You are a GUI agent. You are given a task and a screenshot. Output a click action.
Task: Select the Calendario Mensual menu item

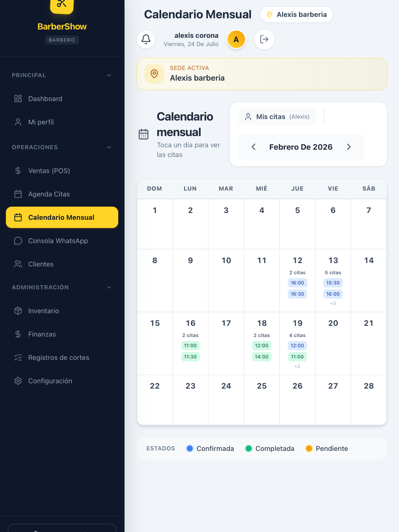point(62,217)
